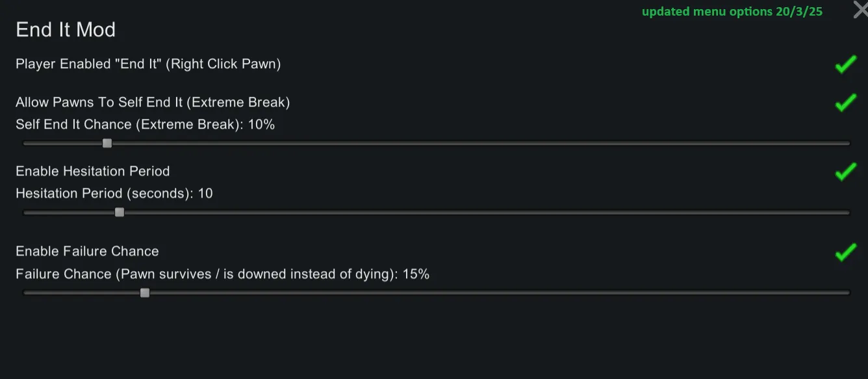868x379 pixels.
Task: Toggle the Player Enabled "End It" checkmark
Action: (x=845, y=64)
